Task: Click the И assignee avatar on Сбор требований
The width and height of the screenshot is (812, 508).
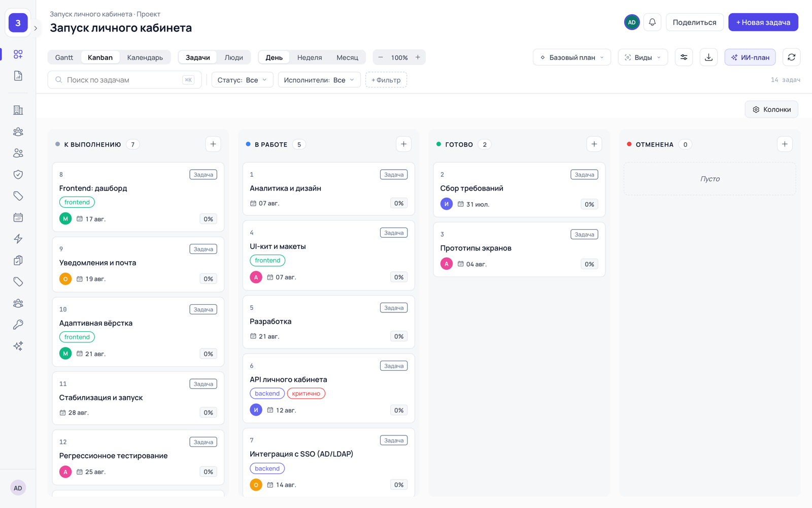Action: click(446, 204)
